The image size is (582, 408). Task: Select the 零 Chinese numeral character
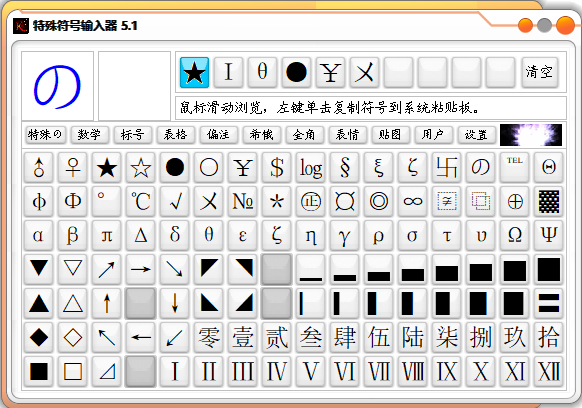(209, 337)
